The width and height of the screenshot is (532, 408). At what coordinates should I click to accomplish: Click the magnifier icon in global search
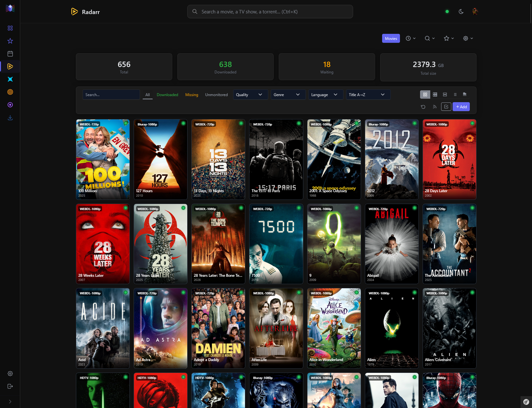195,11
